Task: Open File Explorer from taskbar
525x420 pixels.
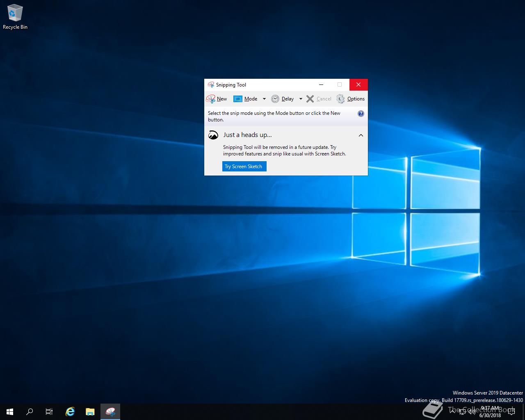Action: [x=90, y=412]
